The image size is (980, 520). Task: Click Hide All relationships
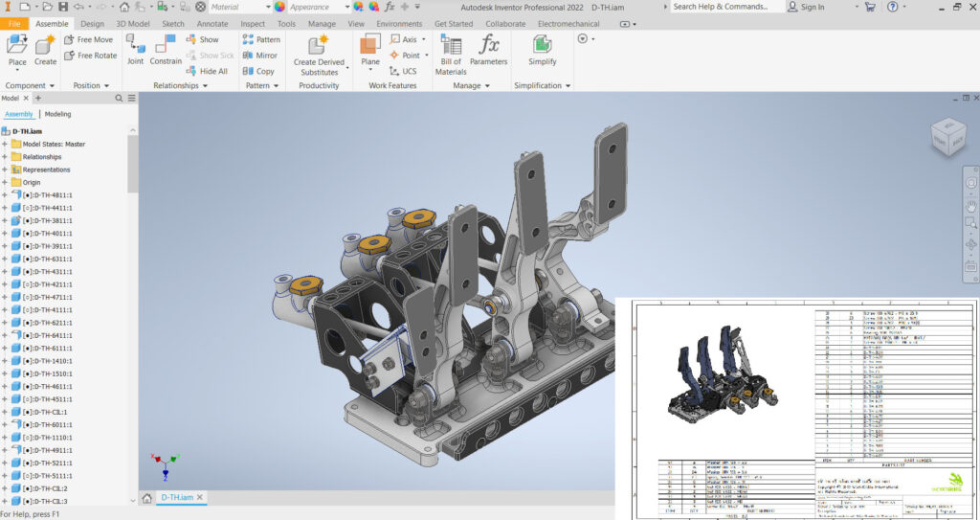[206, 71]
